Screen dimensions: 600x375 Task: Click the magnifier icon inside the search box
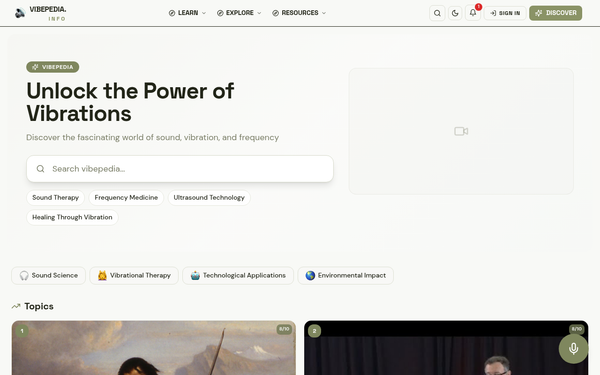pyautogui.click(x=41, y=169)
